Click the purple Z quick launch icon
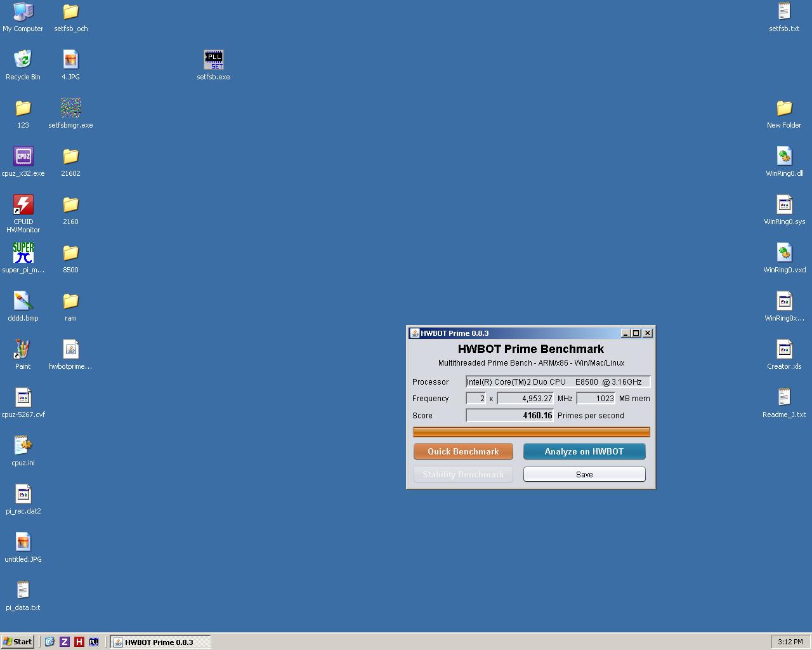Screen dimensions: 812x650 point(65,642)
